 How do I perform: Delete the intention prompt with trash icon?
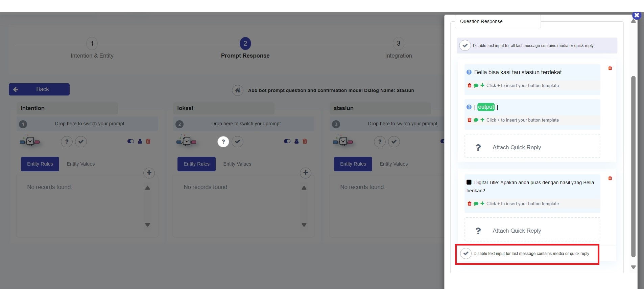148,141
